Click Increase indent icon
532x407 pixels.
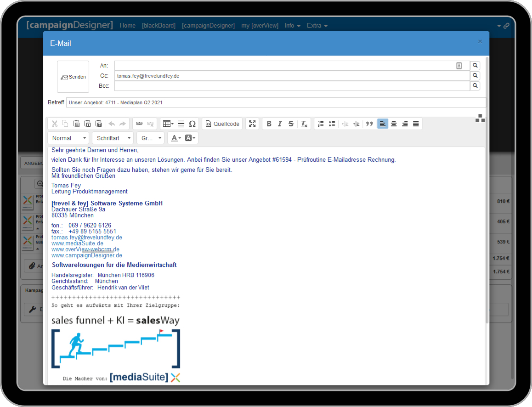(x=356, y=124)
